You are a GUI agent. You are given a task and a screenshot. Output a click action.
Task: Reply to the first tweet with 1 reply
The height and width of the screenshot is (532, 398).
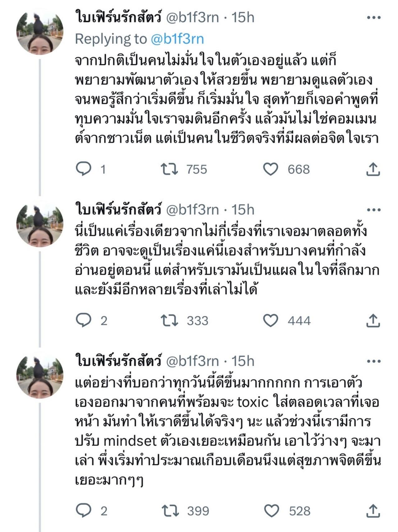coord(84,169)
